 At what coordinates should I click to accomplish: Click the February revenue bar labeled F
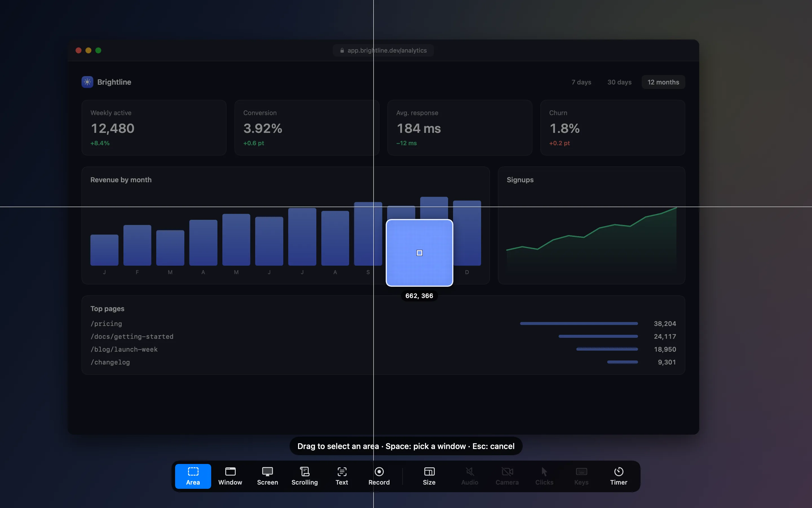pyautogui.click(x=137, y=245)
